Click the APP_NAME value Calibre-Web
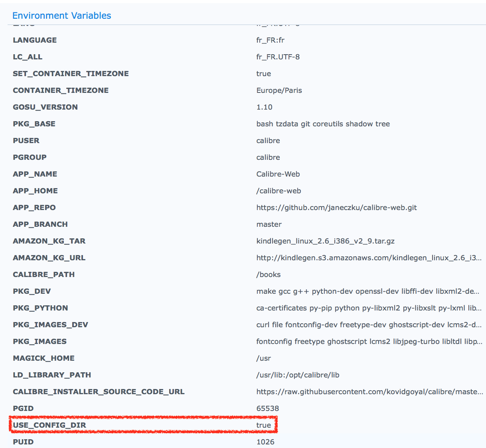This screenshot has width=486, height=448. [278, 174]
